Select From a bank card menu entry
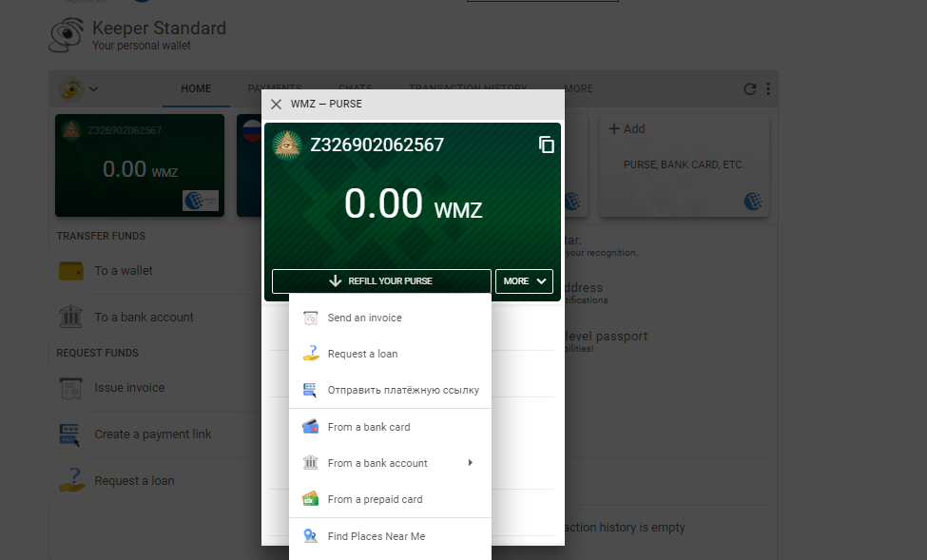 point(369,427)
